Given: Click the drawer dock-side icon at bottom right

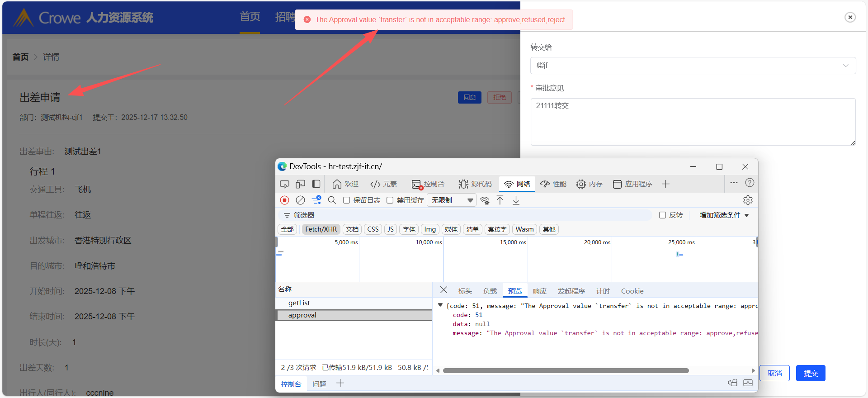Looking at the screenshot, I should 732,383.
